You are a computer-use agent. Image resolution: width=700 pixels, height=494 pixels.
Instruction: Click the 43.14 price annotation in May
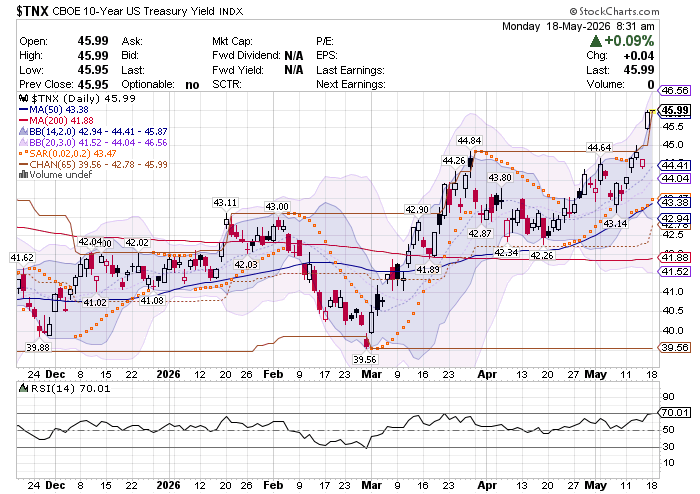(615, 224)
